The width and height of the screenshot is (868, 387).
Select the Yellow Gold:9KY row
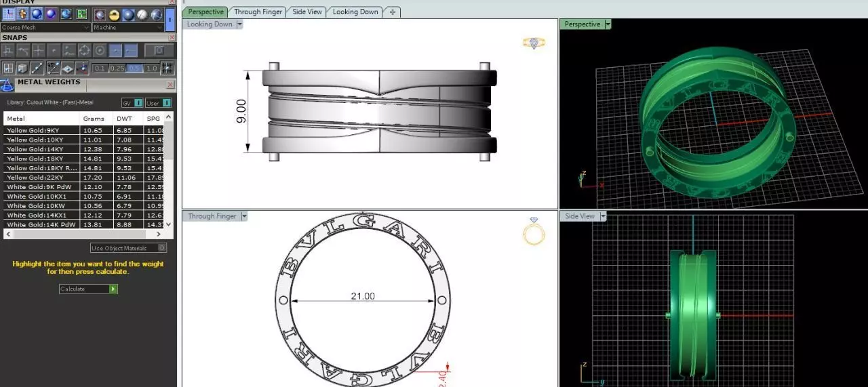(84, 129)
